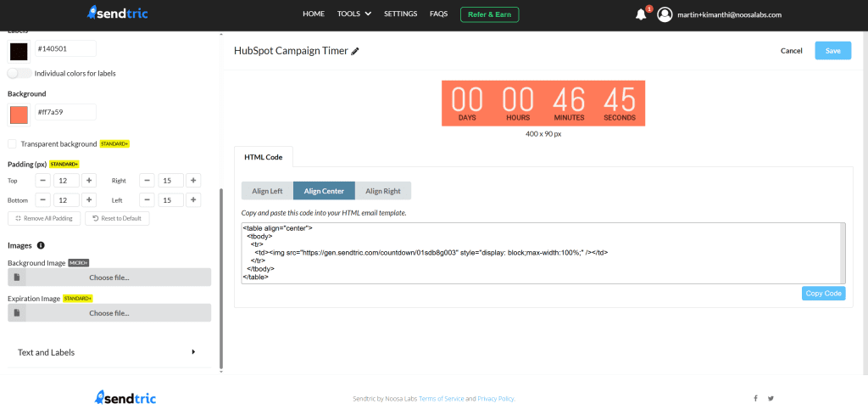Screen dimensions: 868x409
Task: Click the Labels hex color field
Action: pyautogui.click(x=65, y=48)
